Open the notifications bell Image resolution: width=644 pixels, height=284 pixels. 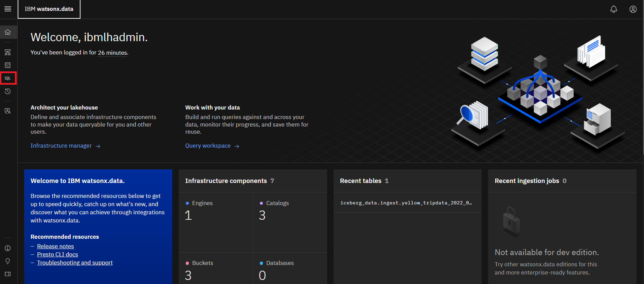coord(613,9)
